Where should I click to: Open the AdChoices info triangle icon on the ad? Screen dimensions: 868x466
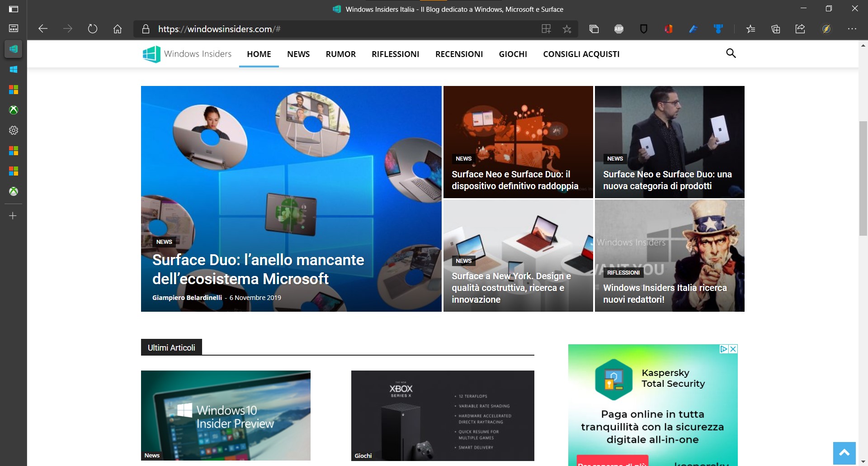coord(724,349)
